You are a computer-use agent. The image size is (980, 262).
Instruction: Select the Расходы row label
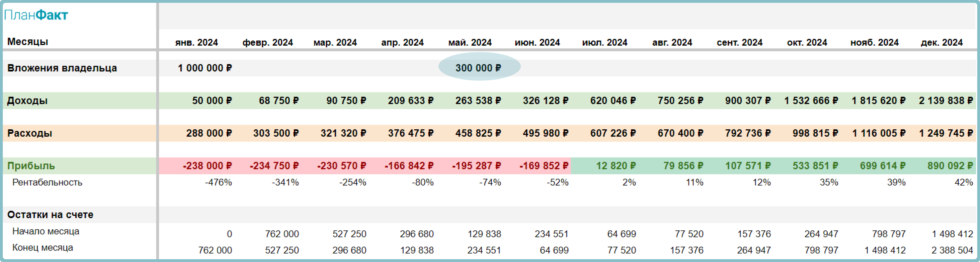(30, 133)
